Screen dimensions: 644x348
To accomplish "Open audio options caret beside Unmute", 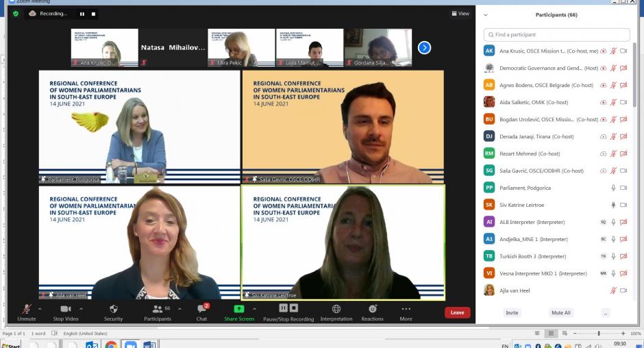I will (40, 308).
